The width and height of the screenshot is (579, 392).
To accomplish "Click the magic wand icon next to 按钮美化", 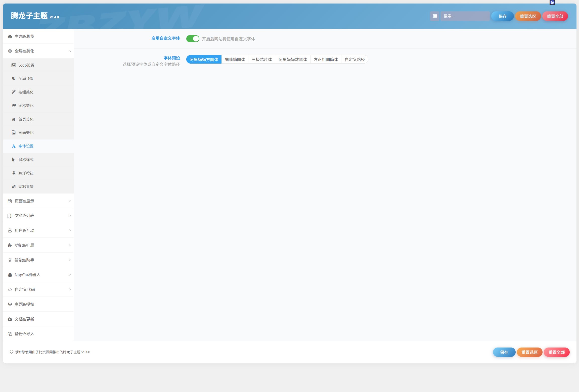I will tap(14, 92).
